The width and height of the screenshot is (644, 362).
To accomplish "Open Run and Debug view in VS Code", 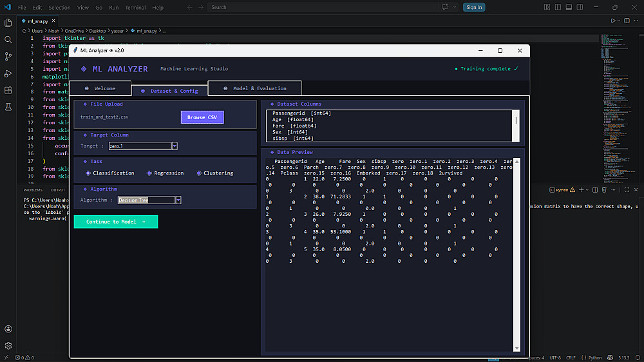I will click(8, 73).
